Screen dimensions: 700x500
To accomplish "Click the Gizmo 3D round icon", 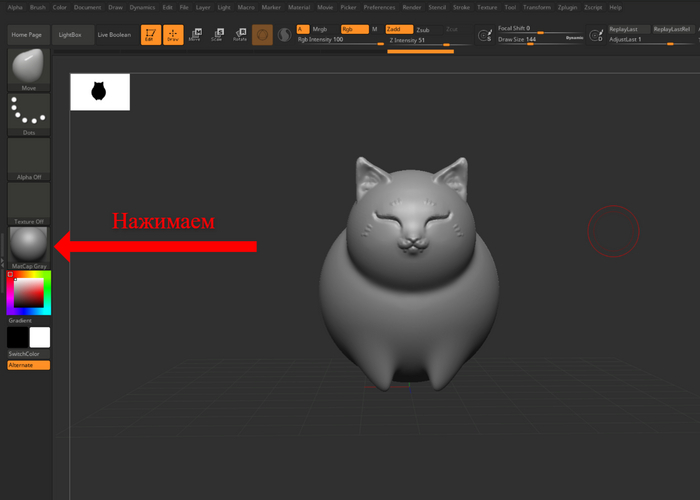I will pos(262,35).
